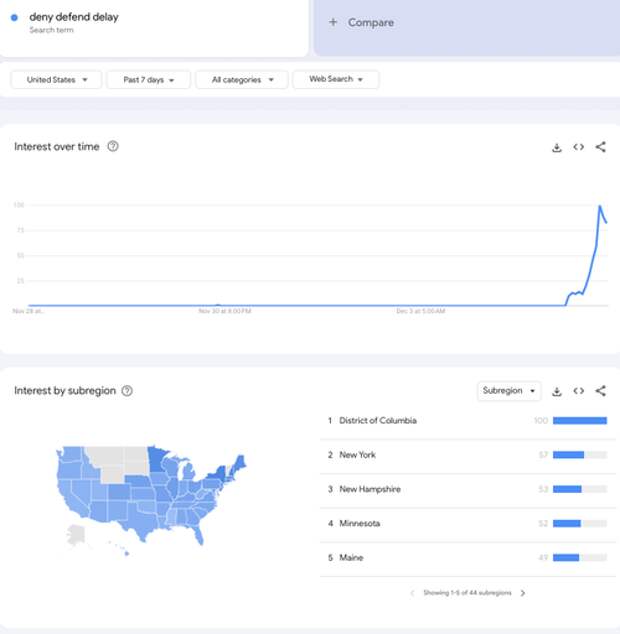Open help for Interest by subregion
620x634 pixels.
tap(127, 391)
